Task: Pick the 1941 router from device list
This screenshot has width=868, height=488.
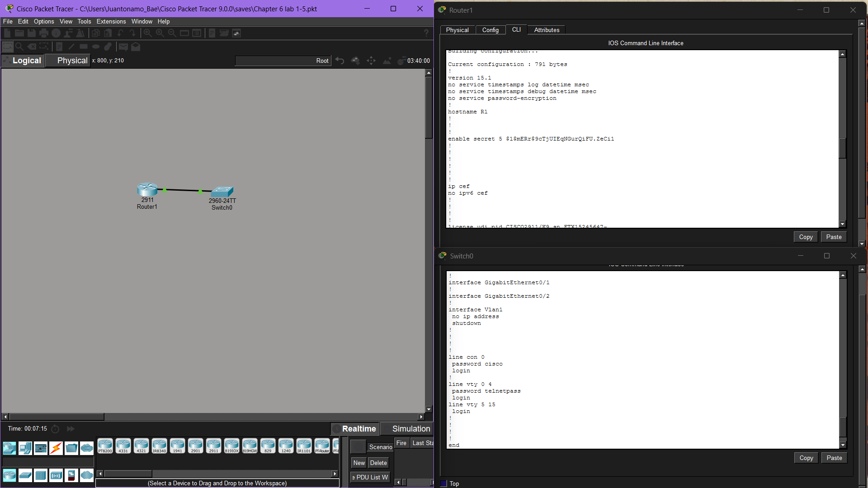Action: [177, 446]
